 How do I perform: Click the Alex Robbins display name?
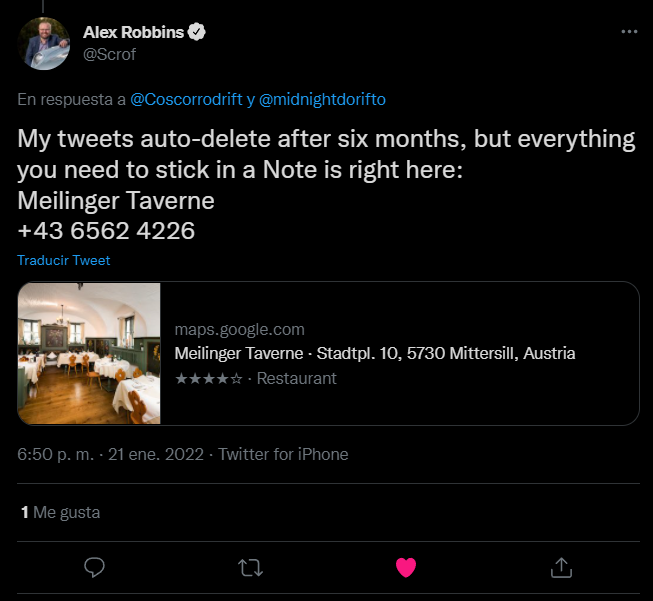[x=133, y=32]
